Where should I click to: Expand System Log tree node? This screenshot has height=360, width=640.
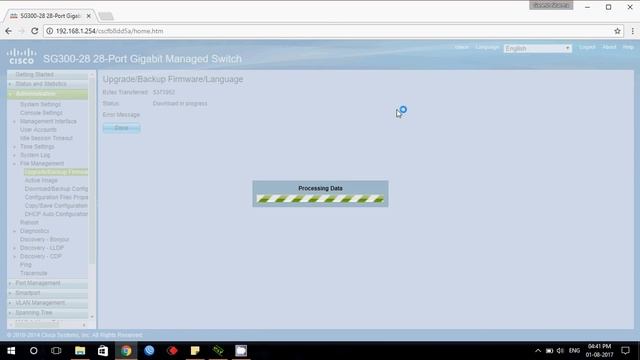15,156
